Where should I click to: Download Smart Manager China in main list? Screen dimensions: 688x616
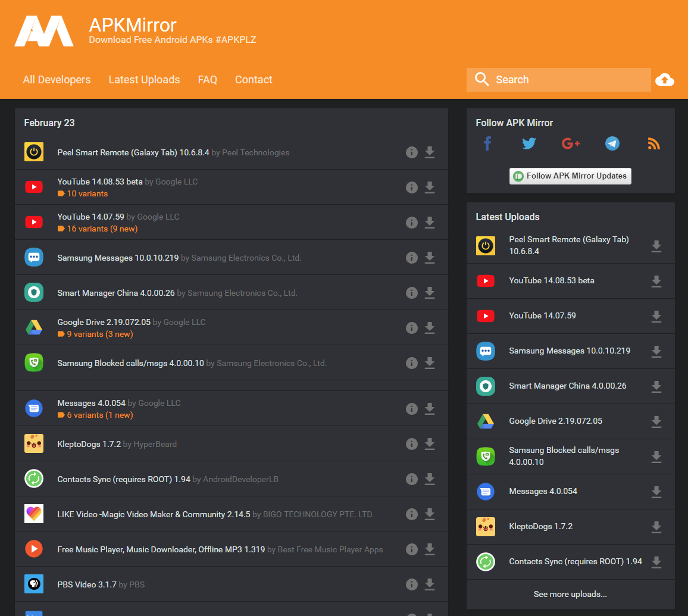point(430,293)
